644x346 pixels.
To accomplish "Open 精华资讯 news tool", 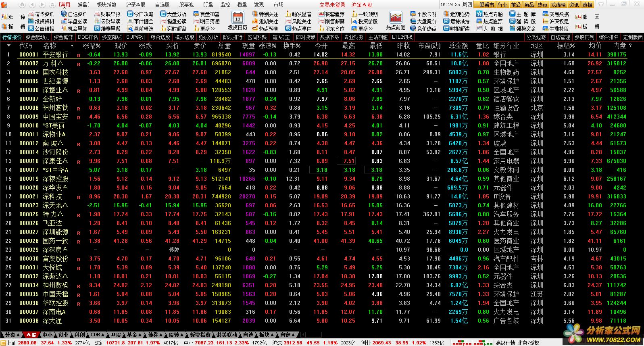I will [x=40, y=14].
